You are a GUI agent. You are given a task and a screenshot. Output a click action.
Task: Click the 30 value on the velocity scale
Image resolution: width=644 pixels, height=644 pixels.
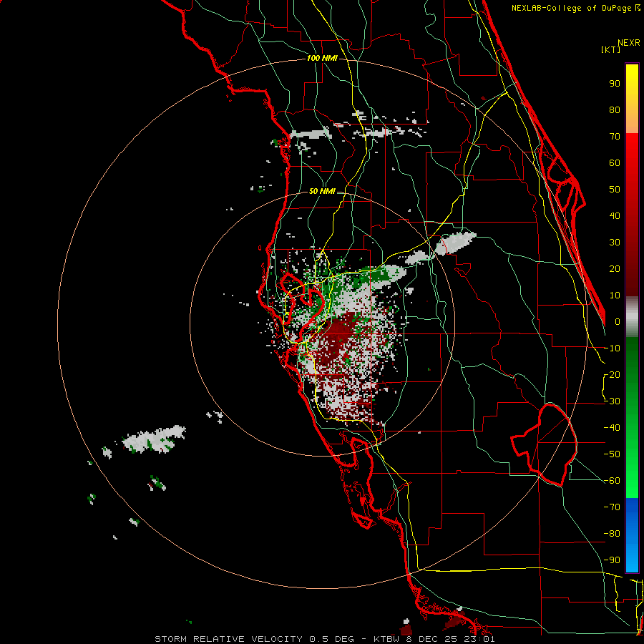615,243
